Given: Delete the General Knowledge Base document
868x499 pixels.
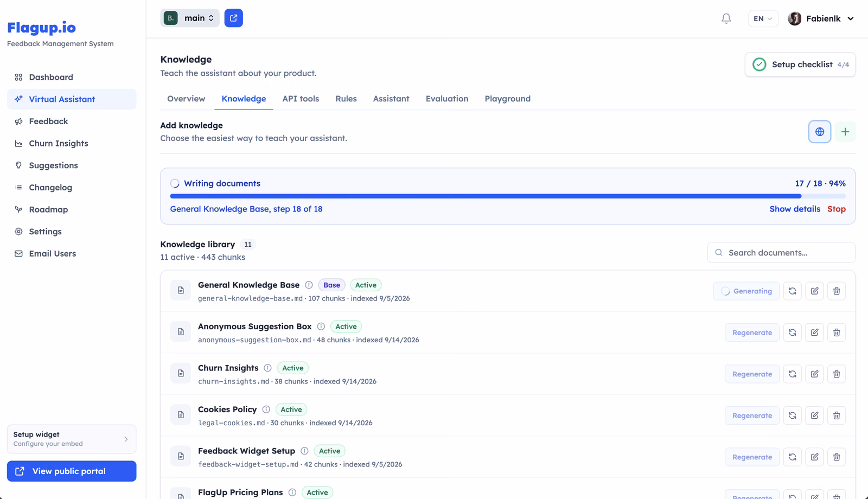Looking at the screenshot, I should (837, 291).
